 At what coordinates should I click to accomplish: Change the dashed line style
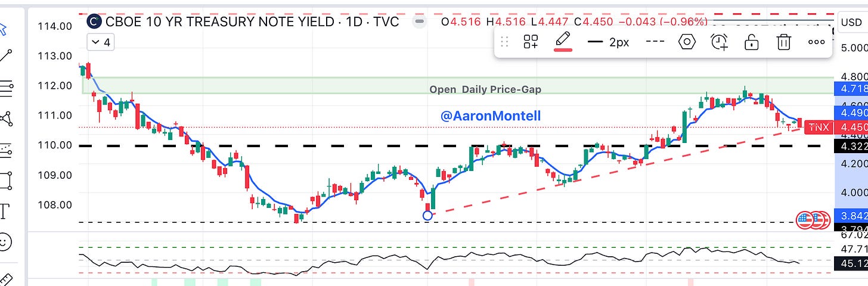tap(655, 42)
